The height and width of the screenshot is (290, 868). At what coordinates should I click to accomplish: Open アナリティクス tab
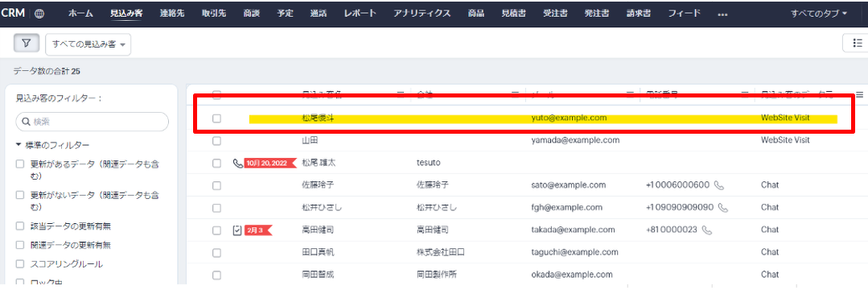coord(422,14)
